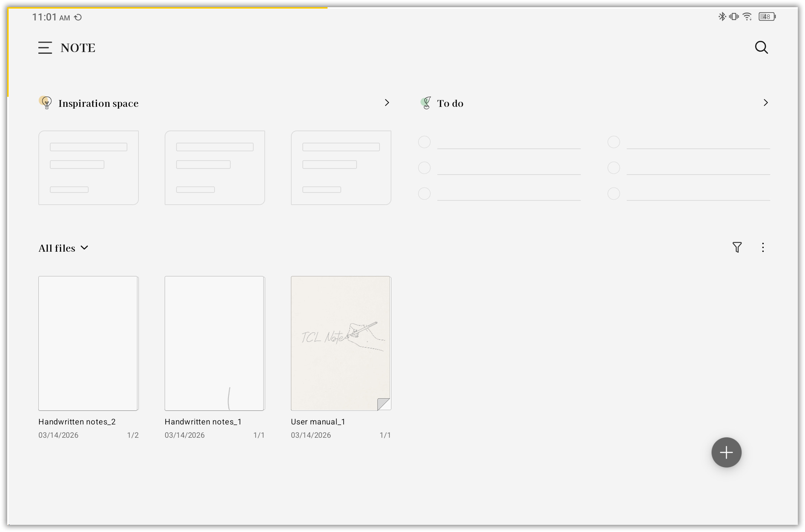Open the file filter funnel icon
805x532 pixels.
tap(737, 247)
